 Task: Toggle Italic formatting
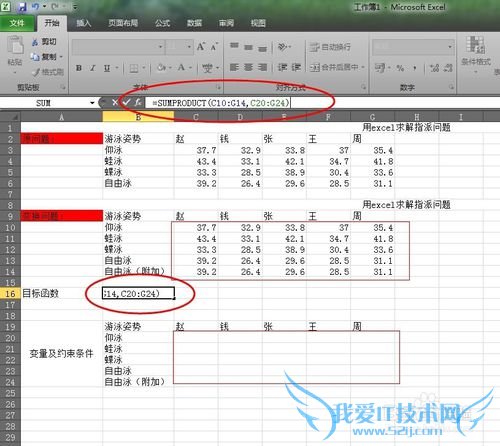(x=93, y=68)
